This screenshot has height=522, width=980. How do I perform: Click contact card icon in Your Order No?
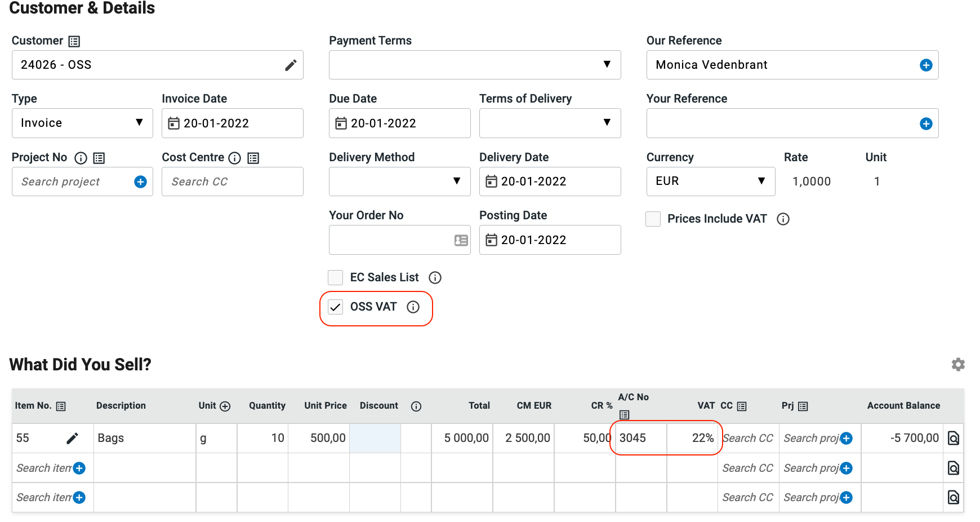point(461,240)
